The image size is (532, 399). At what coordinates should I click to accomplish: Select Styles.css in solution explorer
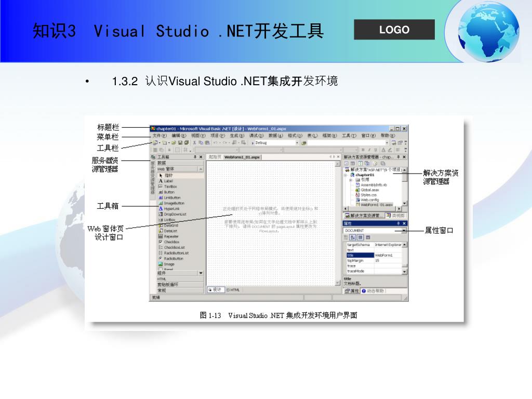366,195
